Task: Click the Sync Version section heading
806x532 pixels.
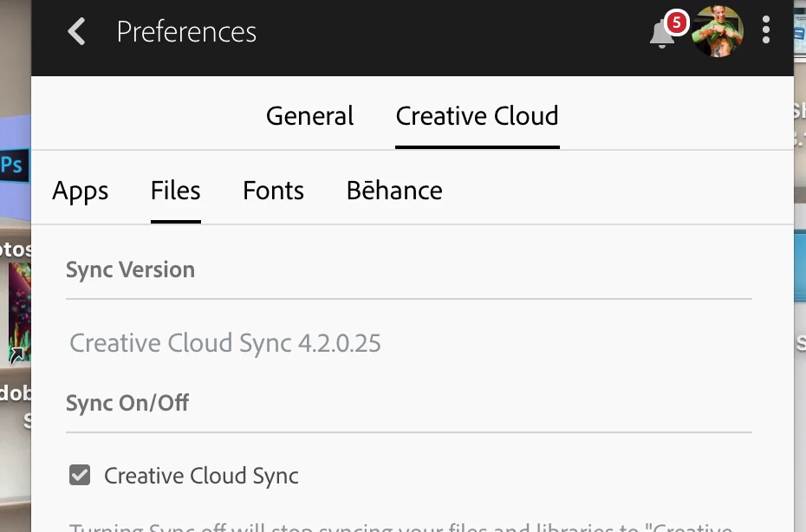Action: [x=130, y=269]
